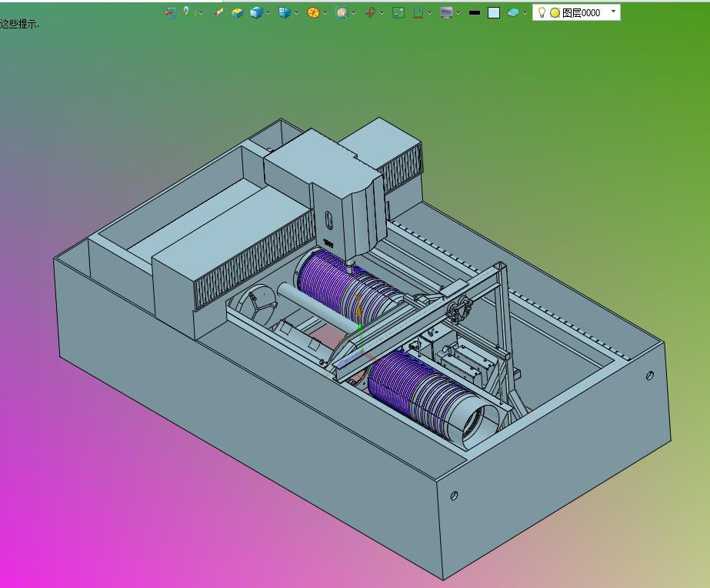
Task: Click the monitor display settings icon
Action: pos(446,12)
